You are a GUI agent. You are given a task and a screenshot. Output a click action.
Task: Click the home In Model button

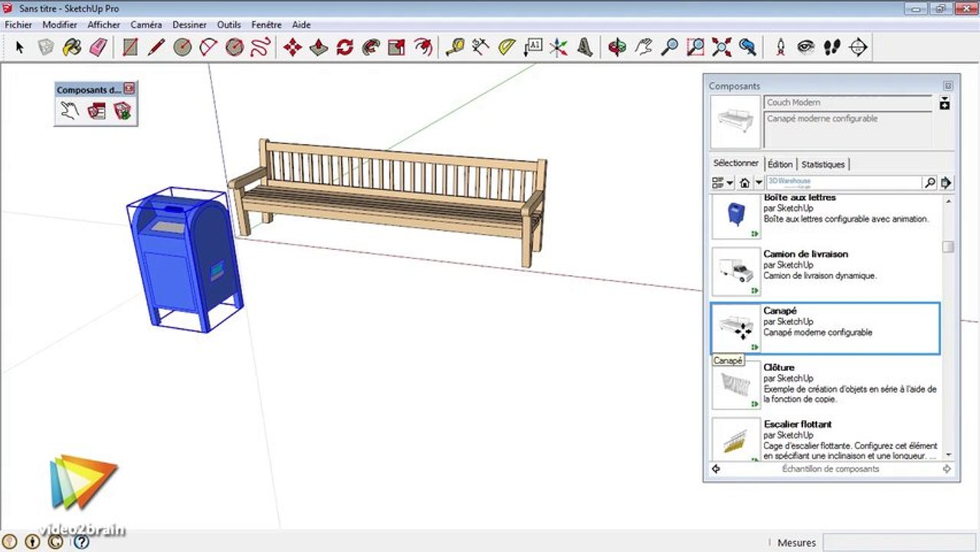[745, 182]
